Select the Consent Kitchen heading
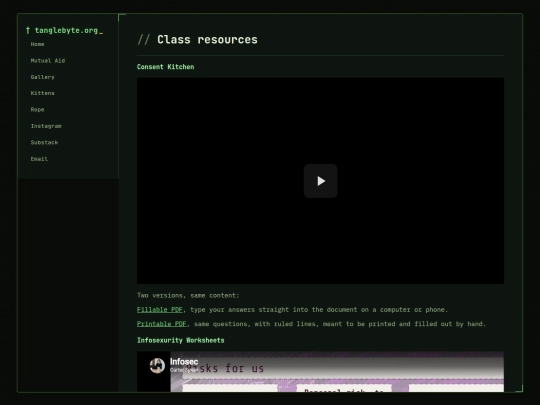The height and width of the screenshot is (405, 540). click(x=165, y=67)
